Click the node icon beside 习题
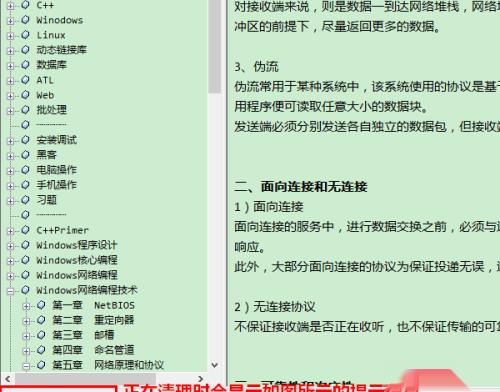The height and width of the screenshot is (392, 500). (x=25, y=200)
